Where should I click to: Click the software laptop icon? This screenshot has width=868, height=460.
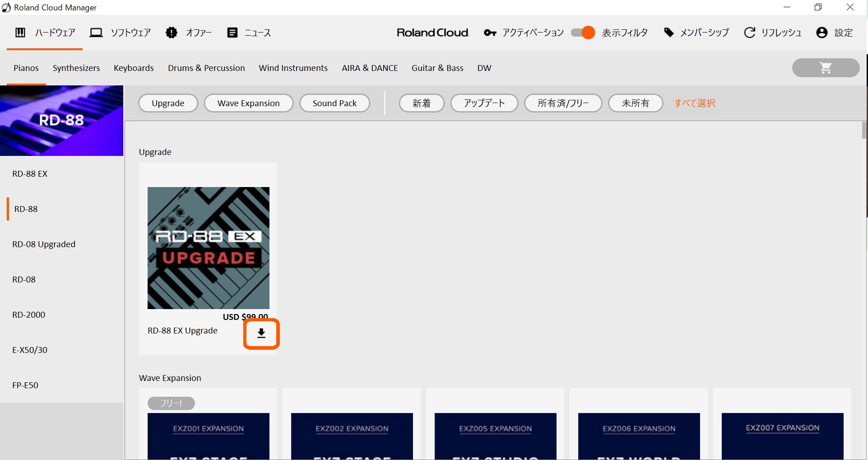(x=96, y=33)
